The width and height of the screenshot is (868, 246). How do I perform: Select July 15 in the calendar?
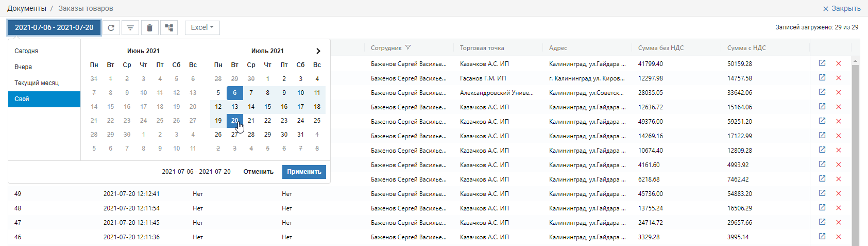[267, 107]
